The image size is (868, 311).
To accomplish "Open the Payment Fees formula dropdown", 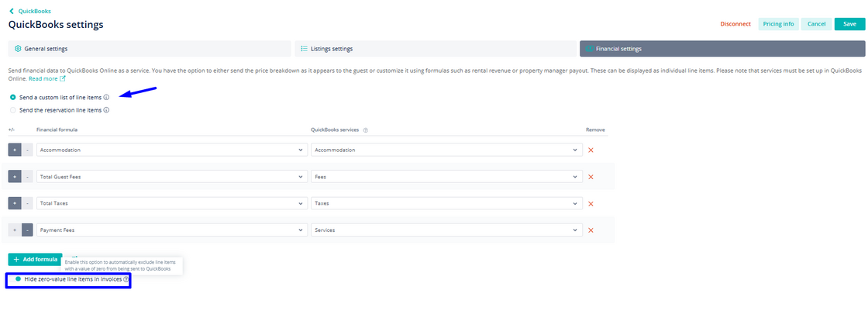I will pyautogui.click(x=172, y=230).
